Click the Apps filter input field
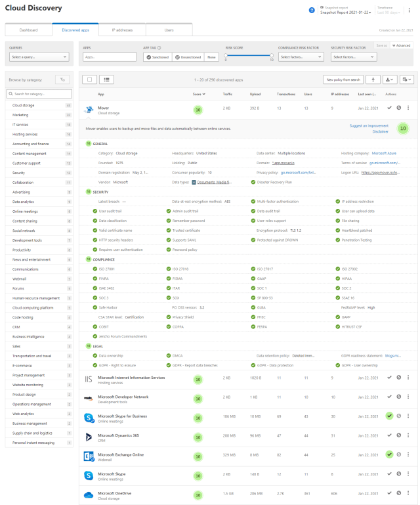This screenshot has width=420, height=505. click(110, 57)
